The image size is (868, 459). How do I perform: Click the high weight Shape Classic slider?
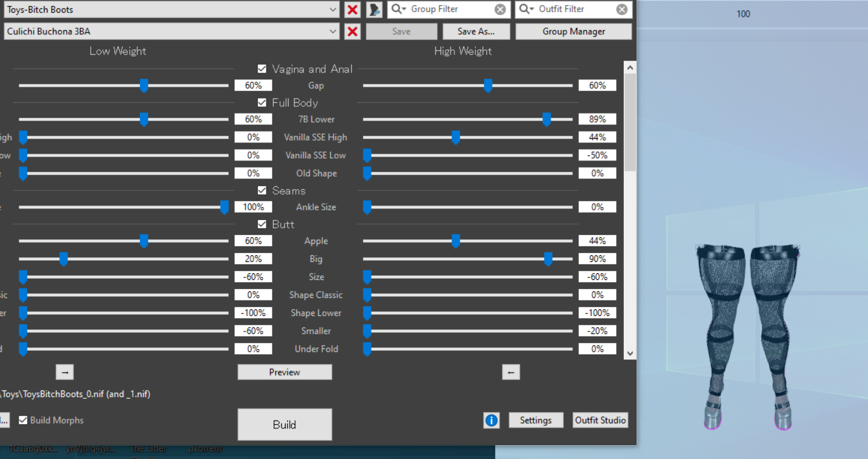point(468,295)
